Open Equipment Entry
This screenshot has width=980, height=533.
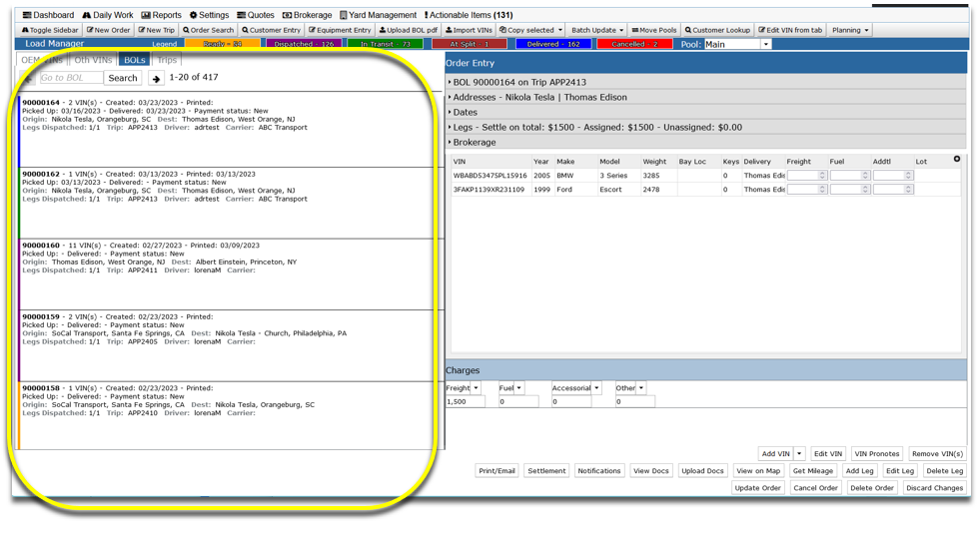tap(340, 30)
